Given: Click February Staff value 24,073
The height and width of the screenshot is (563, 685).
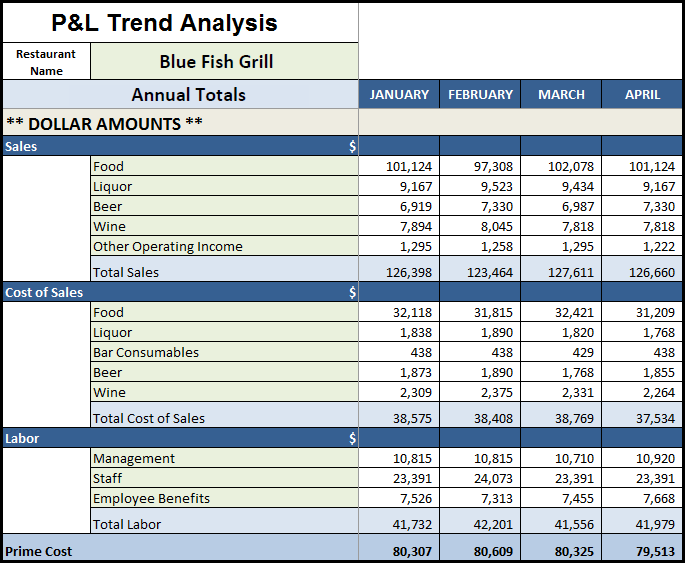Looking at the screenshot, I should (x=480, y=478).
